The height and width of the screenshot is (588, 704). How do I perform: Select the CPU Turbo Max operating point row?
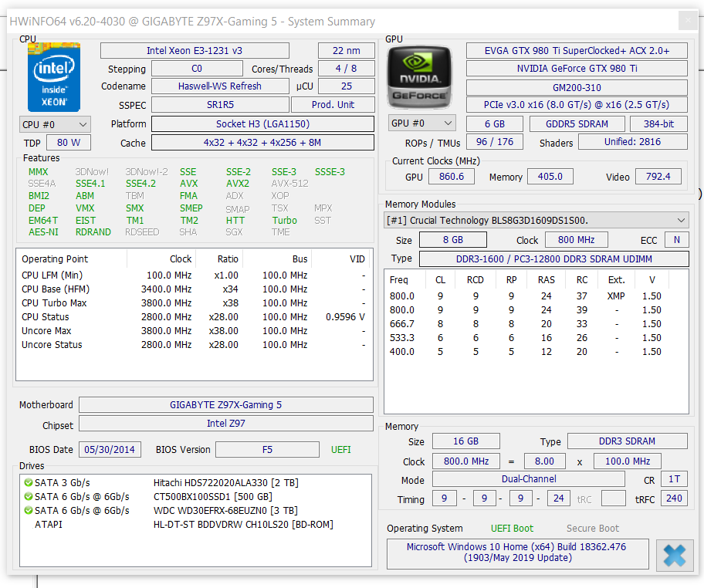click(194, 303)
